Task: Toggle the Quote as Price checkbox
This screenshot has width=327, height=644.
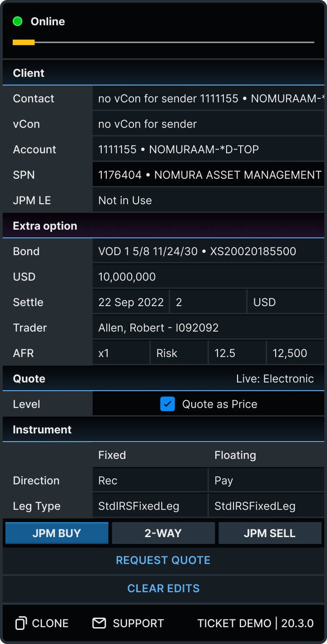Action: [168, 404]
